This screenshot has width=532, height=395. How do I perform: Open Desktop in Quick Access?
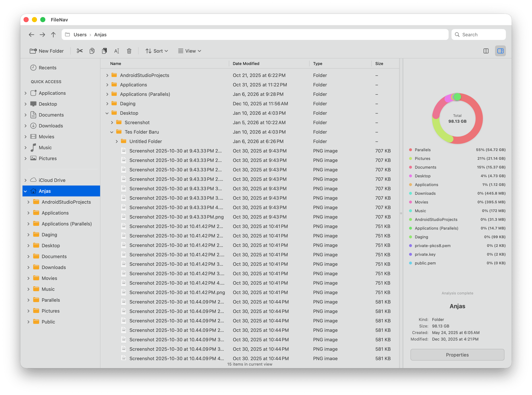point(48,104)
